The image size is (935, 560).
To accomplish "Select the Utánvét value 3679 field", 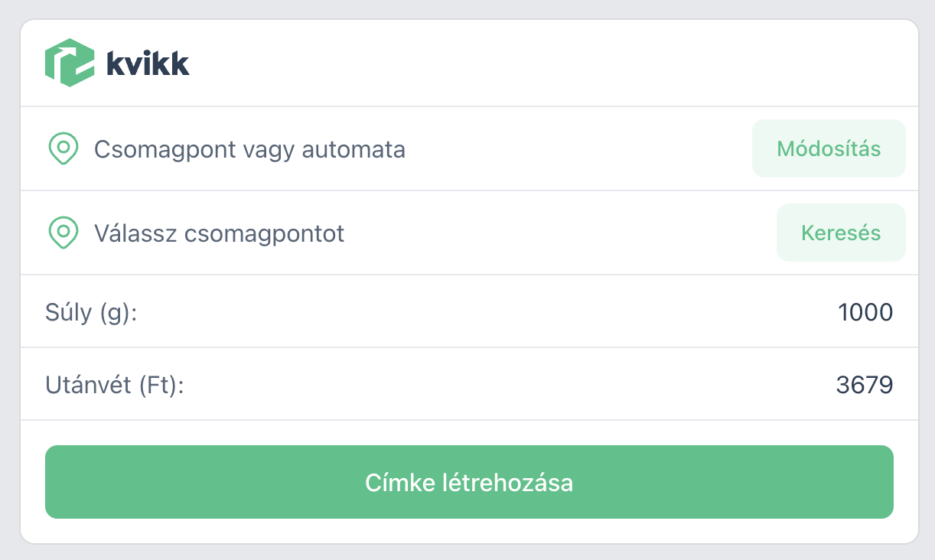I will 865,385.
